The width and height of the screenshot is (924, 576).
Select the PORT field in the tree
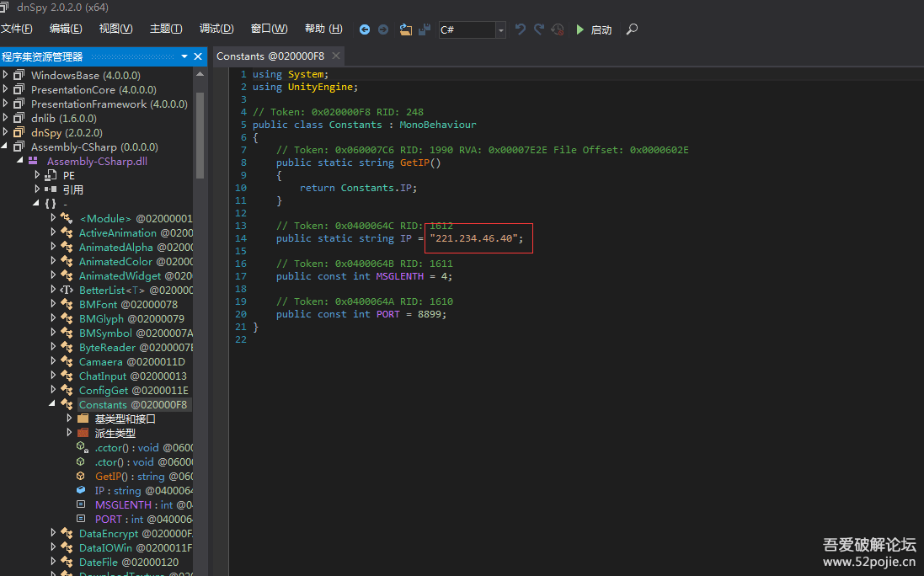tap(108, 519)
